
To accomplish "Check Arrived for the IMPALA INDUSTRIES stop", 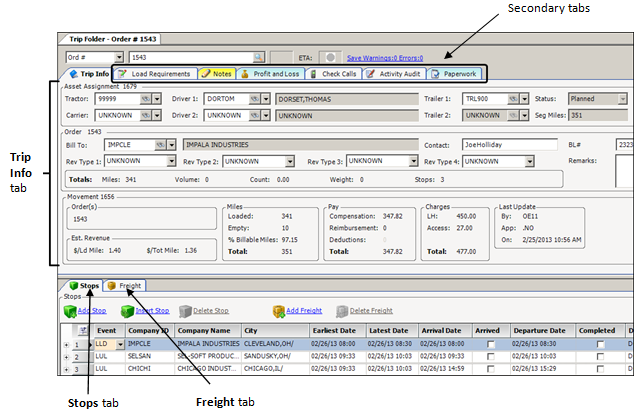I will [x=489, y=344].
